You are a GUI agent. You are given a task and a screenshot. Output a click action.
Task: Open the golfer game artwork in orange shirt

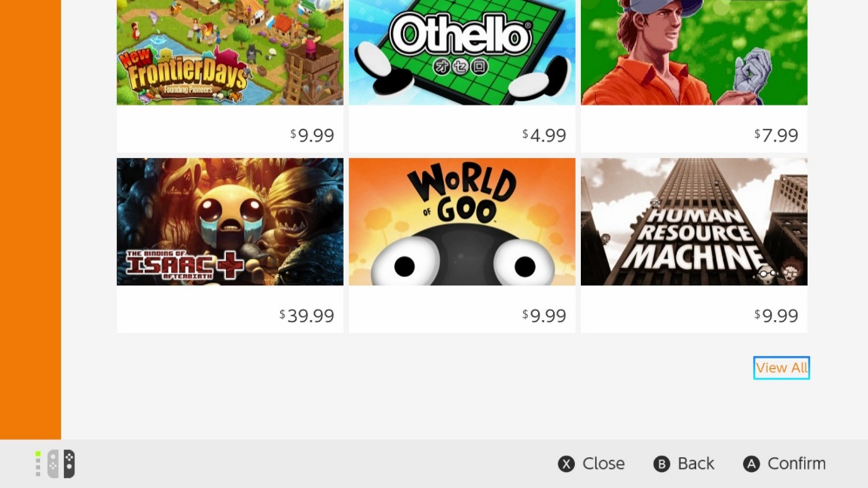tap(694, 53)
